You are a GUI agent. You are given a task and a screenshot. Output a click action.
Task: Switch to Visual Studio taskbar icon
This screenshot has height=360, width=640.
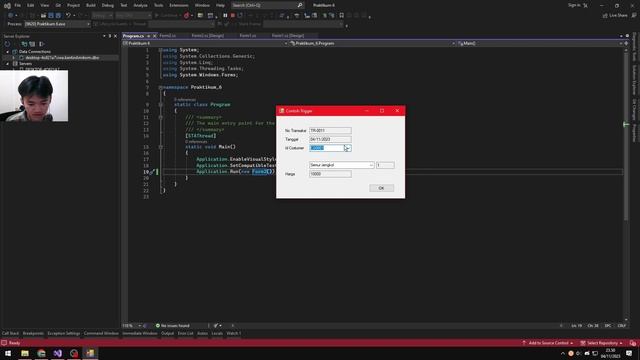58,353
